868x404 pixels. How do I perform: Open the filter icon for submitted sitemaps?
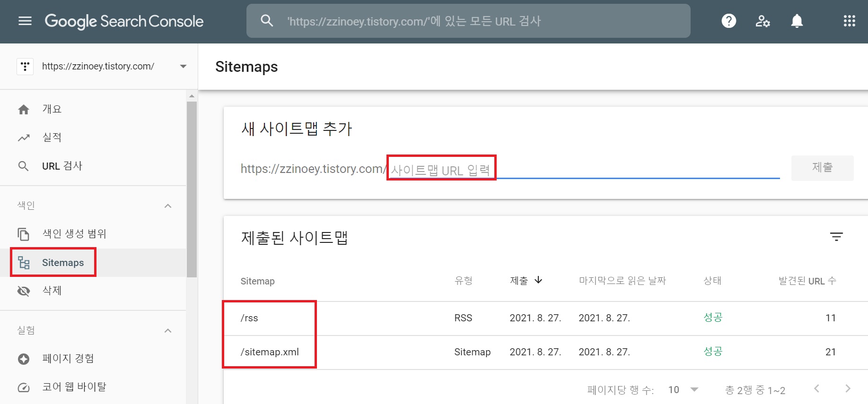coord(836,237)
